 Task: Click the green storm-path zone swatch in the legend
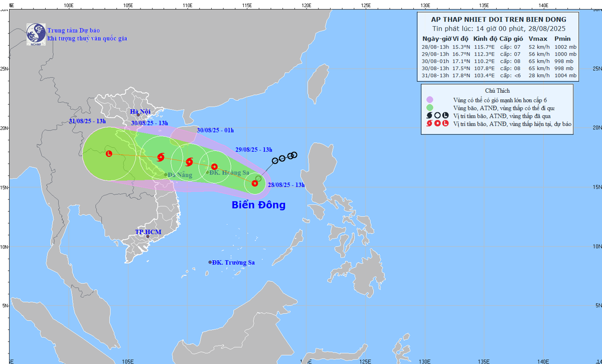pyautogui.click(x=429, y=108)
